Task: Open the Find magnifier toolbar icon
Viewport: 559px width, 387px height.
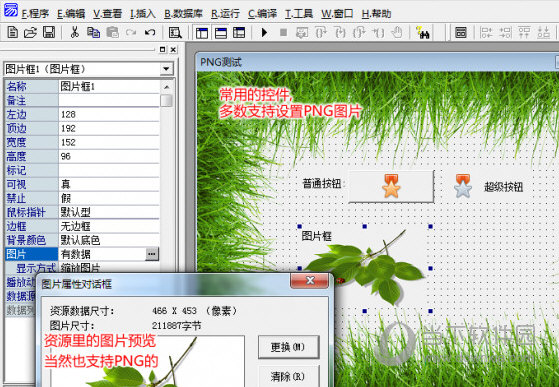Action: [x=175, y=33]
